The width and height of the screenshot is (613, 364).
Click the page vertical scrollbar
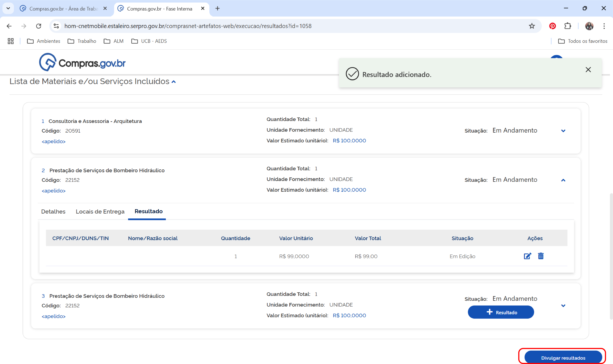[x=611, y=256]
